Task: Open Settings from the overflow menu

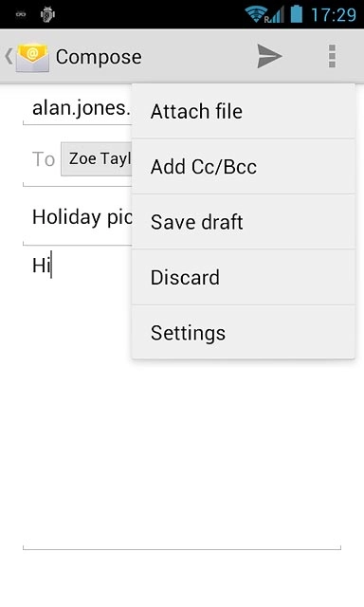Action: 243,333
